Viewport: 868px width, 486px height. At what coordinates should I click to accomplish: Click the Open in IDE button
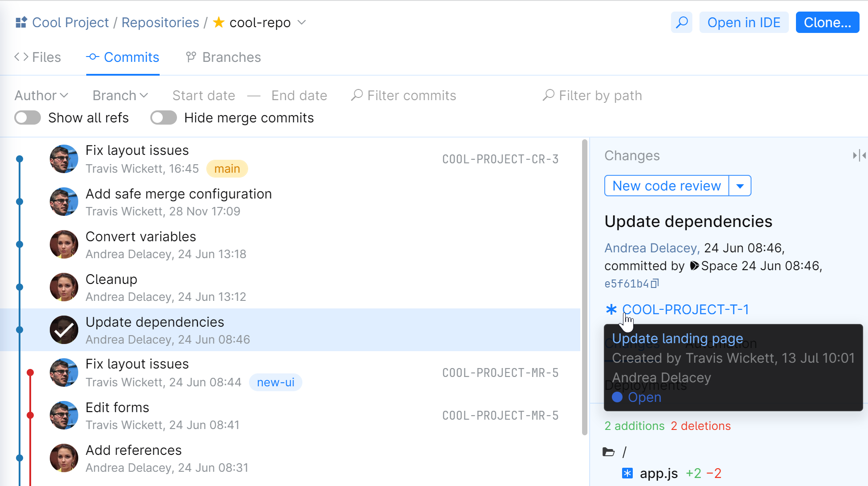[x=743, y=22]
